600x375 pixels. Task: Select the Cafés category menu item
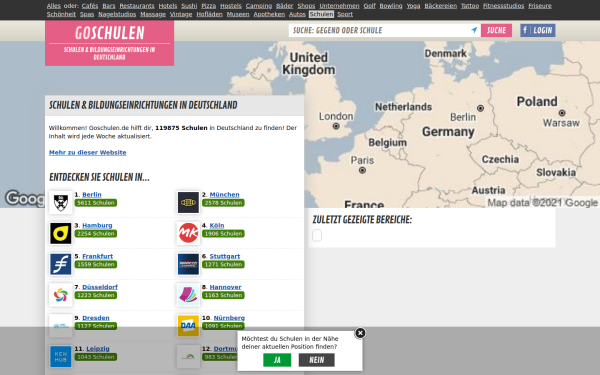tap(90, 6)
